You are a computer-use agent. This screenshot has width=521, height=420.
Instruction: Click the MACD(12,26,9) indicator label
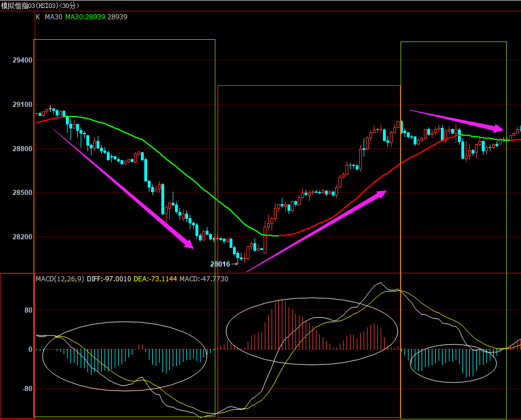[60, 279]
